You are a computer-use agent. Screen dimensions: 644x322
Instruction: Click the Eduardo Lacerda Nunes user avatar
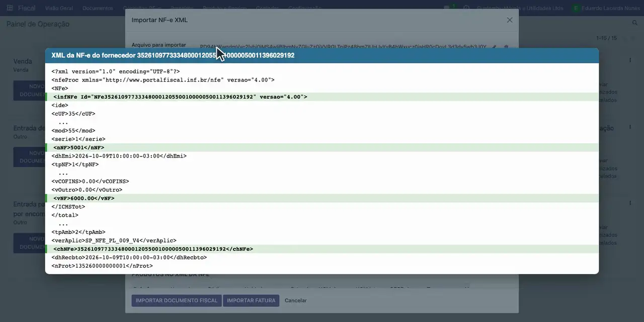(x=576, y=9)
